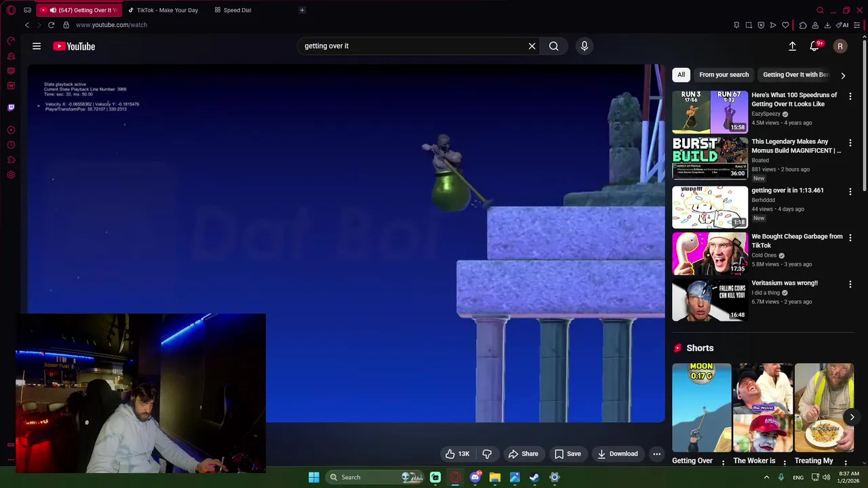Open Twitch in the Opera sidebar
Image resolution: width=868 pixels, height=488 pixels.
coord(11,108)
